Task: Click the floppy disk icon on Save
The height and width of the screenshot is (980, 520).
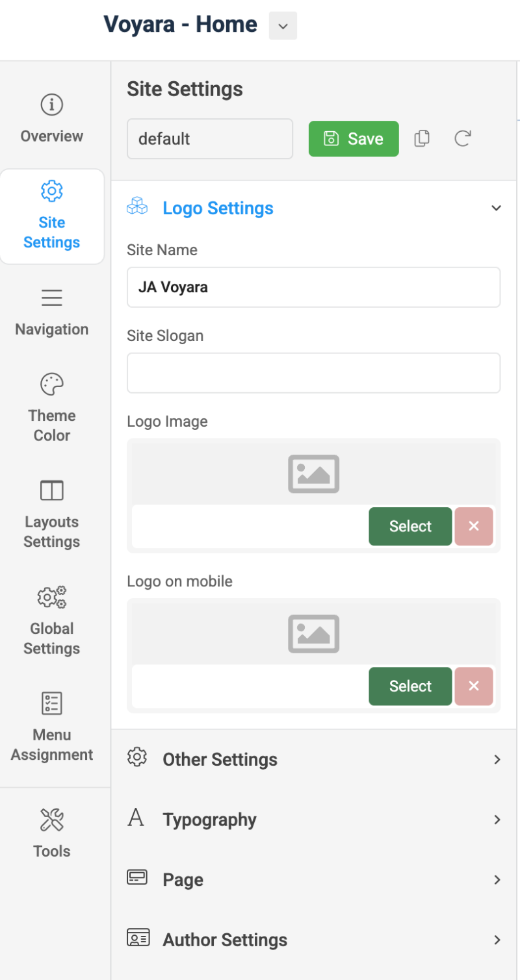Action: [x=331, y=138]
